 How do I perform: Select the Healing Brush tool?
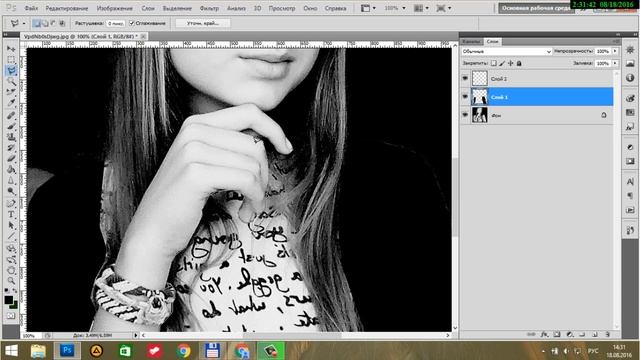[x=11, y=115]
